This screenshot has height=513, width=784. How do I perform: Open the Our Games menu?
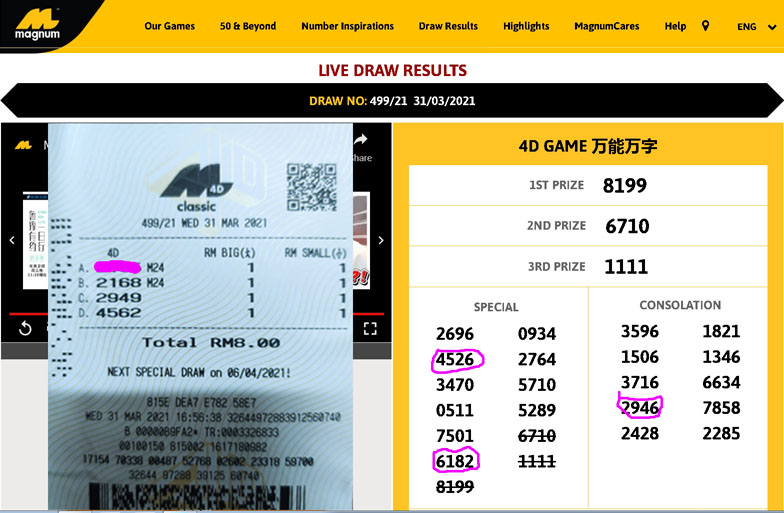(169, 26)
